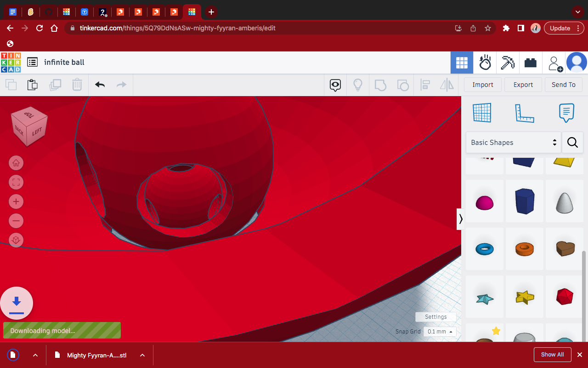Click Home view button
Image resolution: width=588 pixels, height=368 pixels.
pyautogui.click(x=16, y=163)
